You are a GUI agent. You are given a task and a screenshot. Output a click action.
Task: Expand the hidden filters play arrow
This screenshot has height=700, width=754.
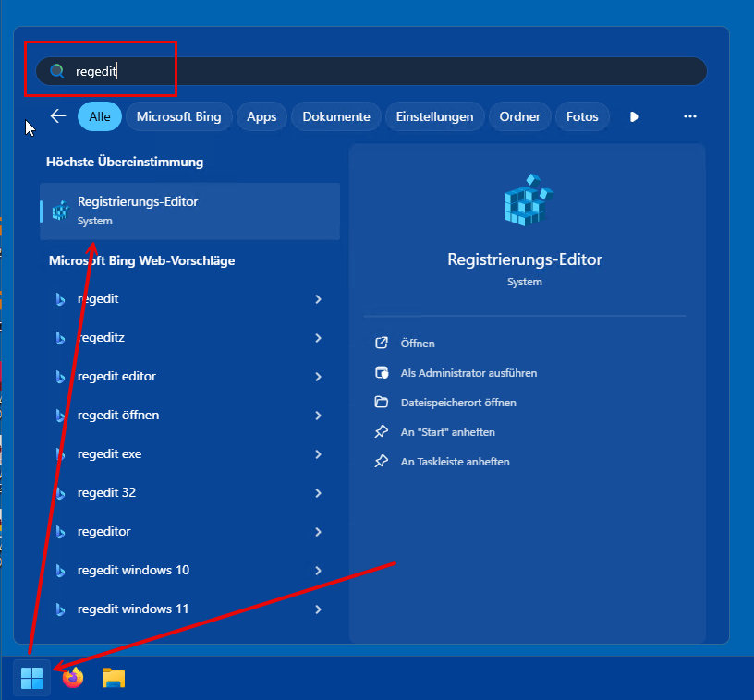634,116
